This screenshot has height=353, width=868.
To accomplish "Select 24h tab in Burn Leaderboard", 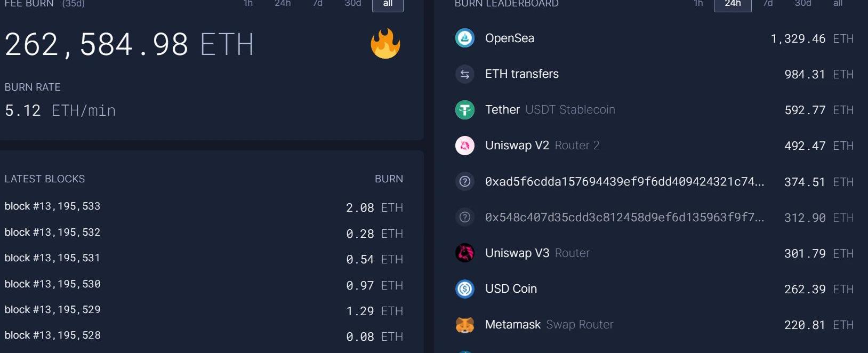I will point(732,4).
